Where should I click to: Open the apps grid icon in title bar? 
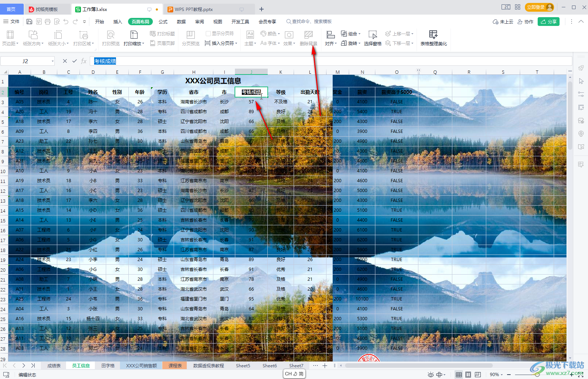[x=518, y=7]
